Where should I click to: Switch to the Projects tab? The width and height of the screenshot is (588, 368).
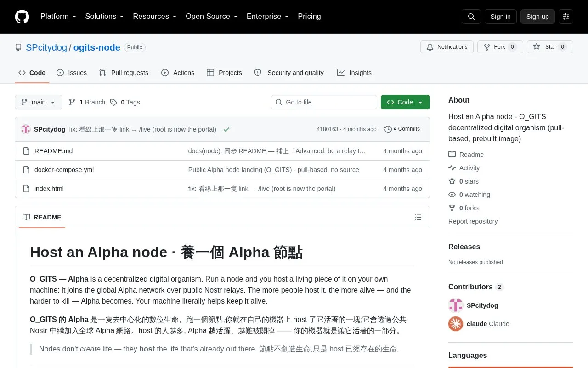click(224, 73)
